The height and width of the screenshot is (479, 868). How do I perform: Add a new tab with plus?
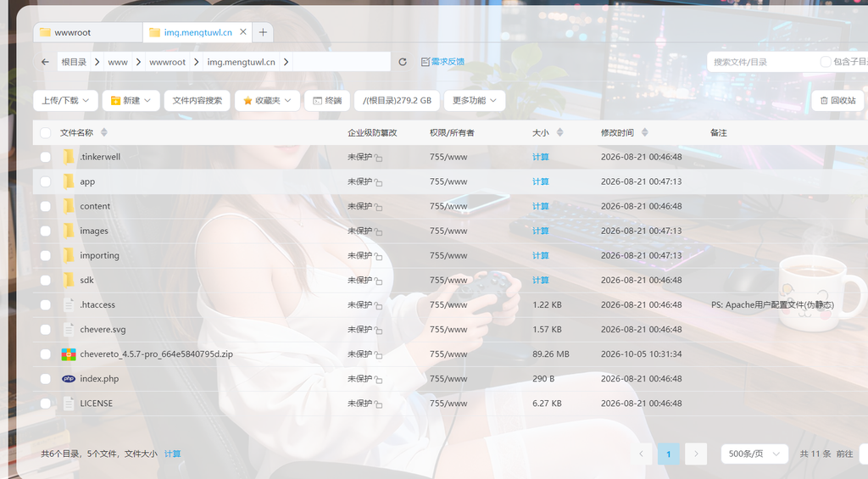(x=263, y=32)
